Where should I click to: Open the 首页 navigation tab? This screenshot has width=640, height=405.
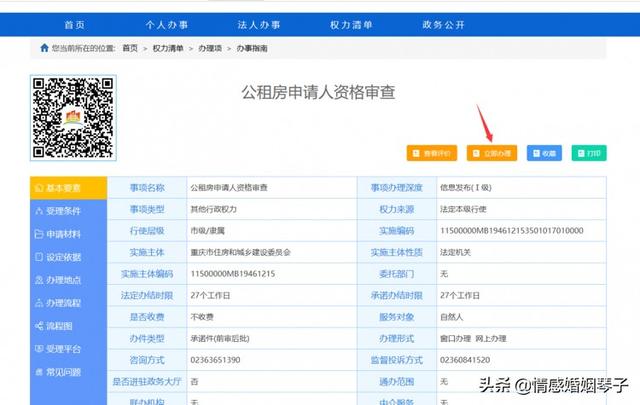(x=75, y=23)
